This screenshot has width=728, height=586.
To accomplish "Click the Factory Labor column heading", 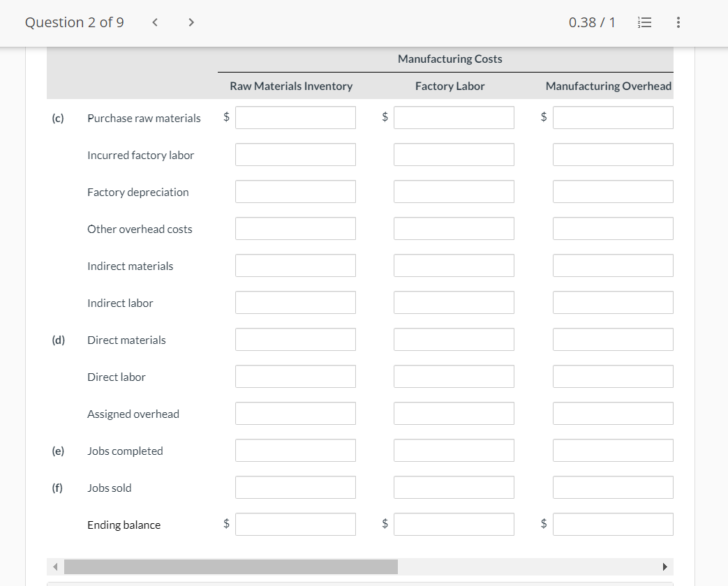I will coord(450,85).
